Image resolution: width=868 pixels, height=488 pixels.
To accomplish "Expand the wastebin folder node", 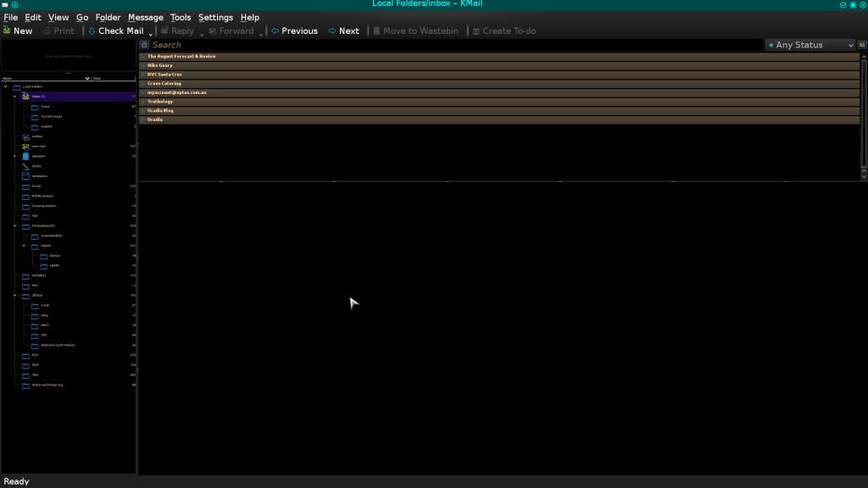I will [x=15, y=157].
